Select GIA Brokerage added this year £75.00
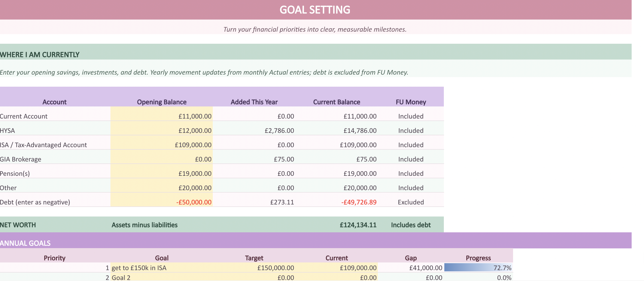This screenshot has height=281, width=644. [x=254, y=157]
